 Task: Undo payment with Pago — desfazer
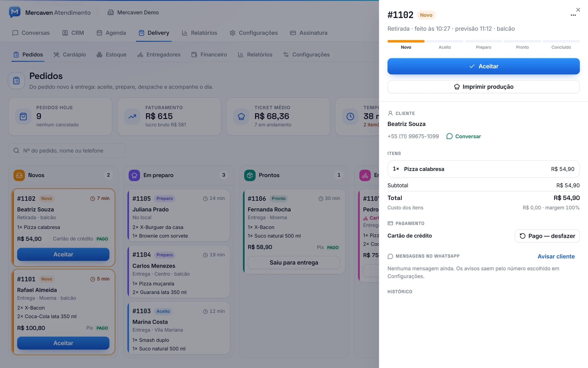coord(547,236)
